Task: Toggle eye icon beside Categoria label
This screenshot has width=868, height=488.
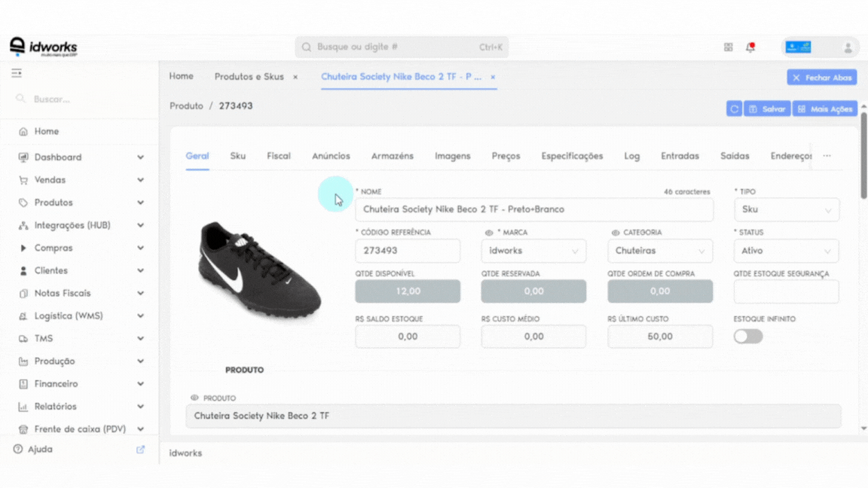Action: [x=615, y=233]
